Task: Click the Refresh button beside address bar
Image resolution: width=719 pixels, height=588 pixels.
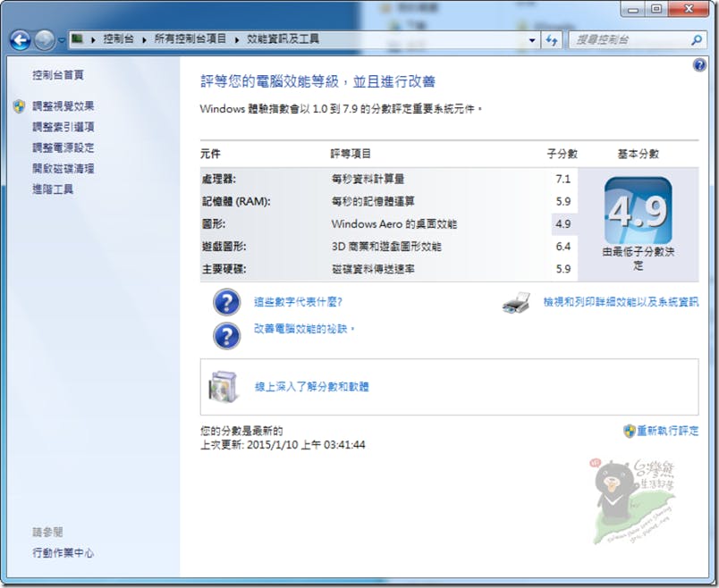Action: [x=552, y=40]
